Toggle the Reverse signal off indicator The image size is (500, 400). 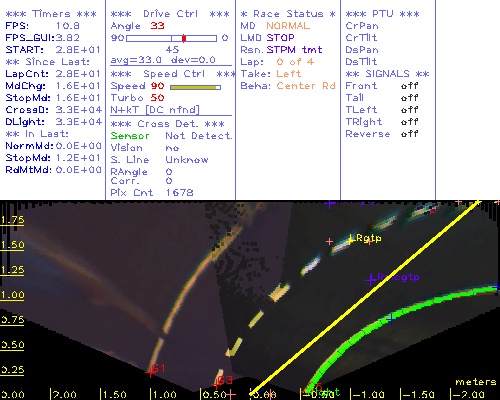pyautogui.click(x=409, y=134)
